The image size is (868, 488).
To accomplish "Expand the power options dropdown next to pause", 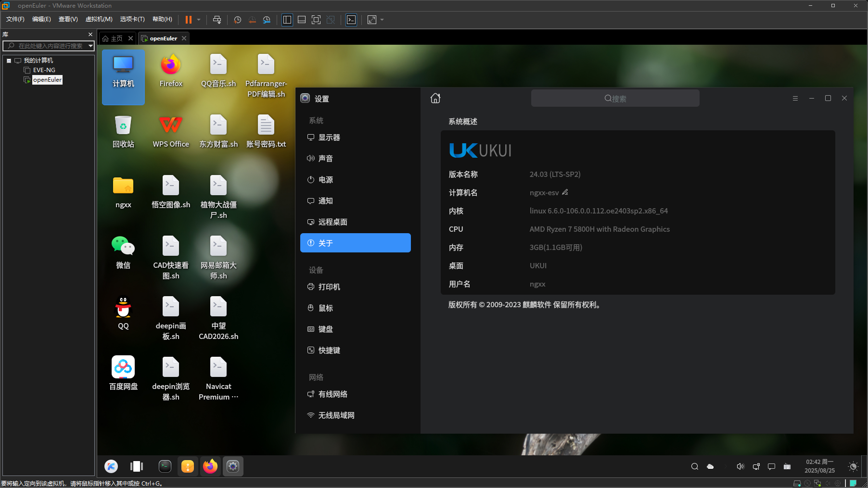I will pos(199,20).
